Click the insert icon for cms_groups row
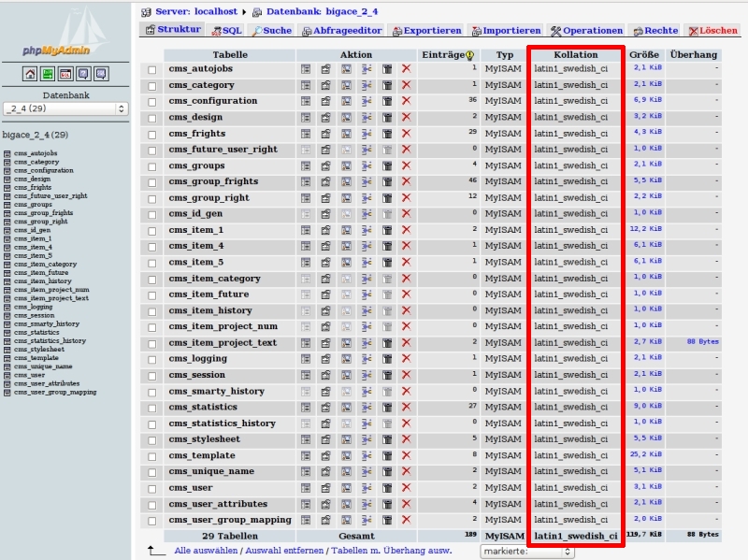Viewport: 748px width, 560px height. 367,165
